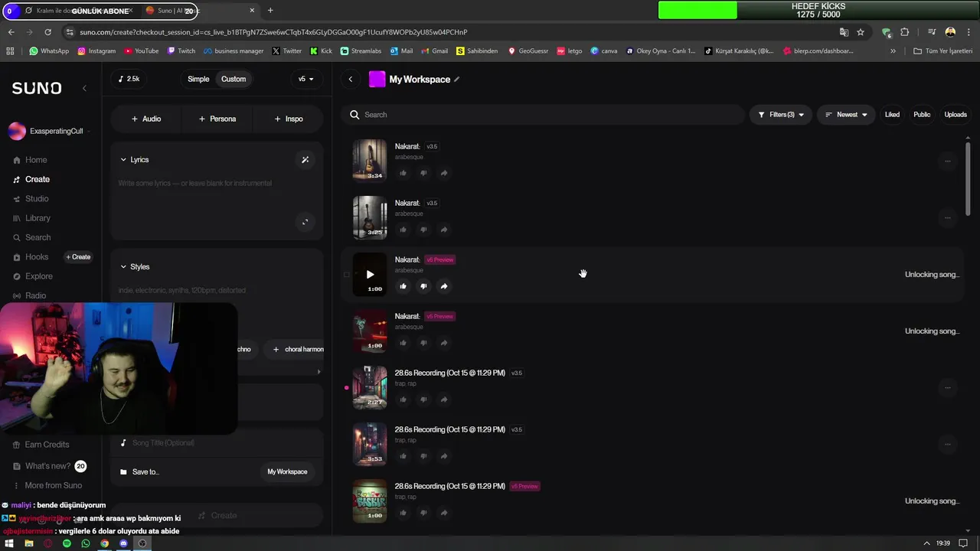The image size is (980, 551).
Task: Share the Nakarat song lasting 3:34
Action: point(444,173)
